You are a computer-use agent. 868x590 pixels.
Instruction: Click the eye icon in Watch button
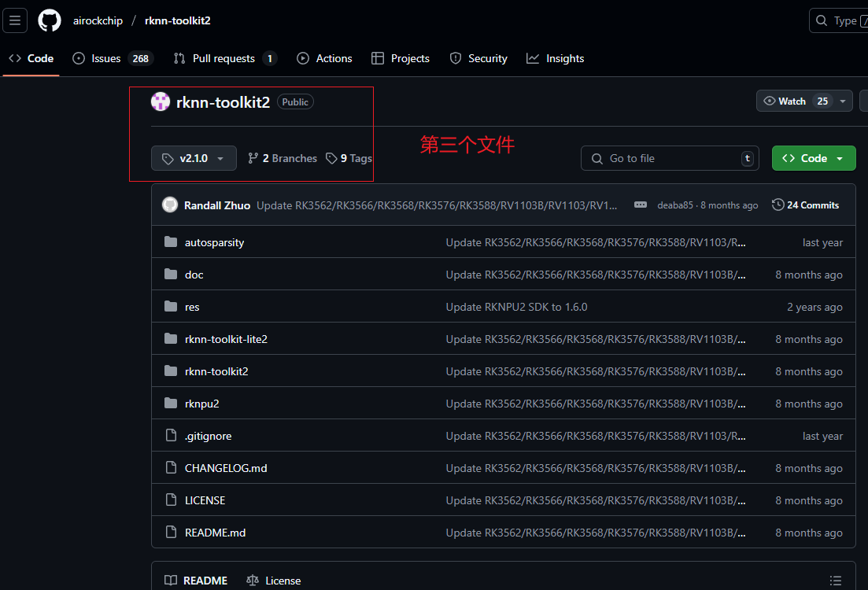[x=770, y=101]
